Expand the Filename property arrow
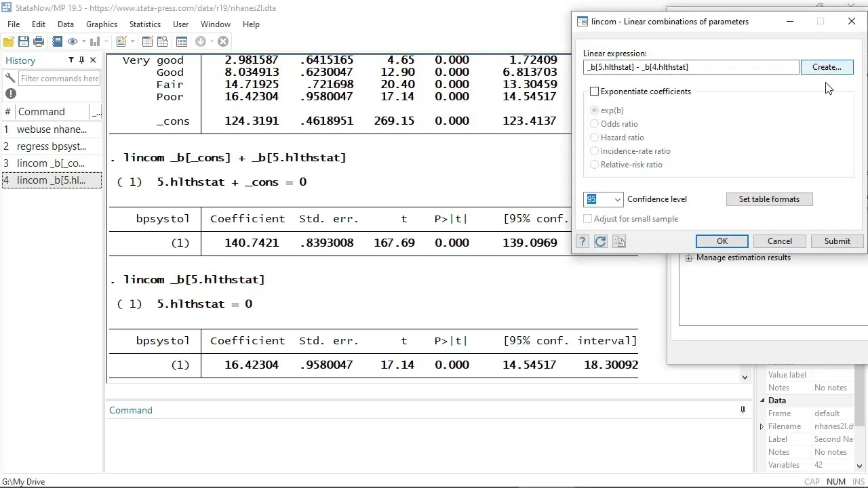Viewport: 868px width, 488px height. pos(762,426)
